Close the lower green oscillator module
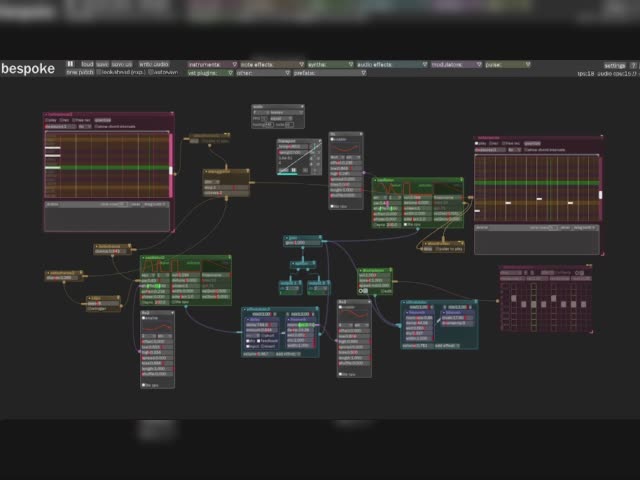The height and width of the screenshot is (480, 640). pyautogui.click(x=230, y=258)
